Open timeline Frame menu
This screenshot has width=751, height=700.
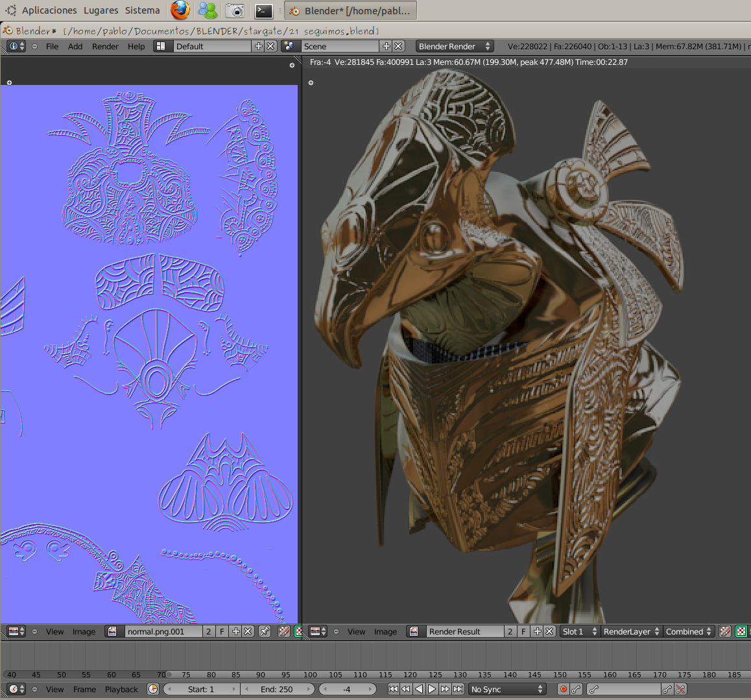coord(84,690)
